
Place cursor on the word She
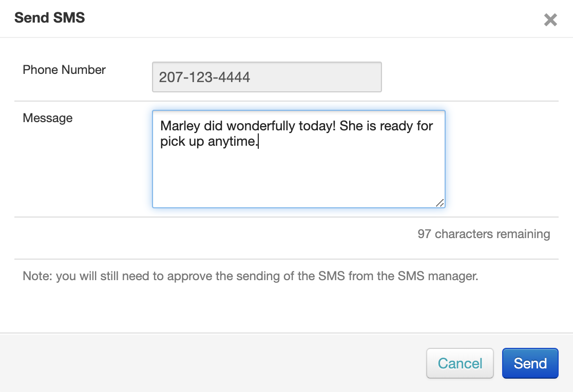click(351, 126)
